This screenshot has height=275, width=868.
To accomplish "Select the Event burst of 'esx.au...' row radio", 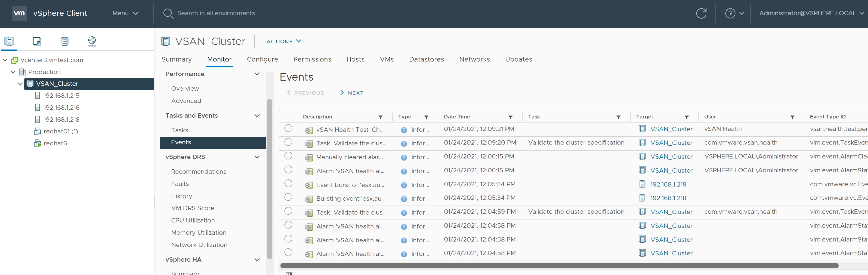I will pyautogui.click(x=288, y=184).
